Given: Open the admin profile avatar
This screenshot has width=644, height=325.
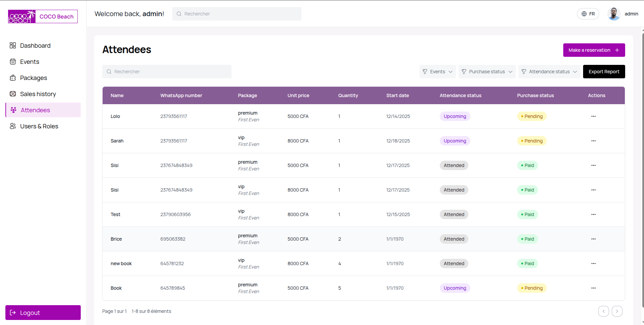Looking at the screenshot, I should click(x=614, y=14).
